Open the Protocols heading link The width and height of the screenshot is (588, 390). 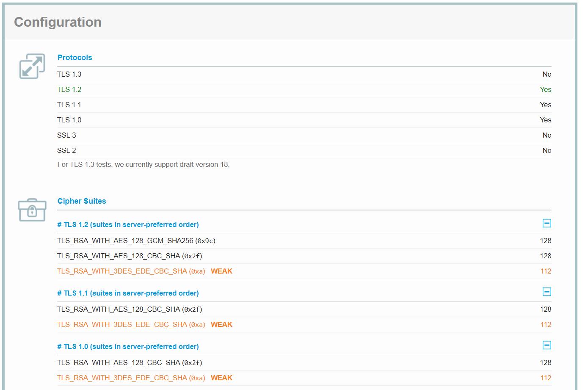click(75, 58)
